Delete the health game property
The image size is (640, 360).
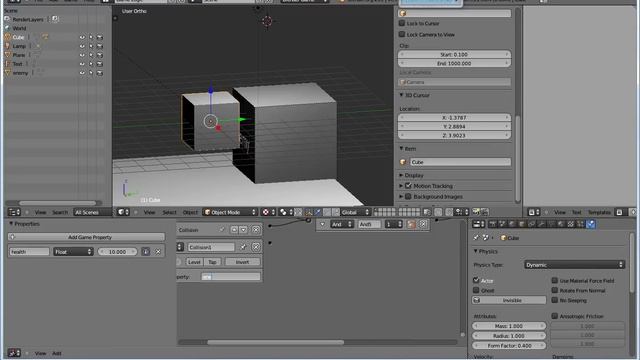(158, 252)
